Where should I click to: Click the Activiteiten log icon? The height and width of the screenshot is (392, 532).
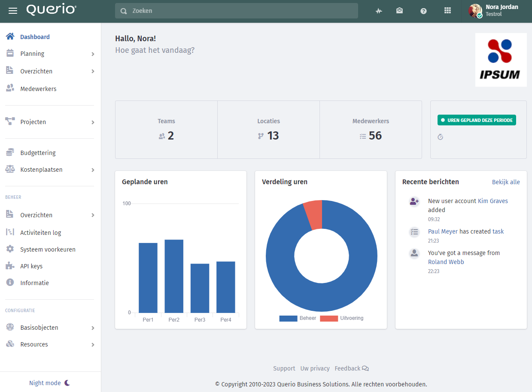pyautogui.click(x=10, y=232)
